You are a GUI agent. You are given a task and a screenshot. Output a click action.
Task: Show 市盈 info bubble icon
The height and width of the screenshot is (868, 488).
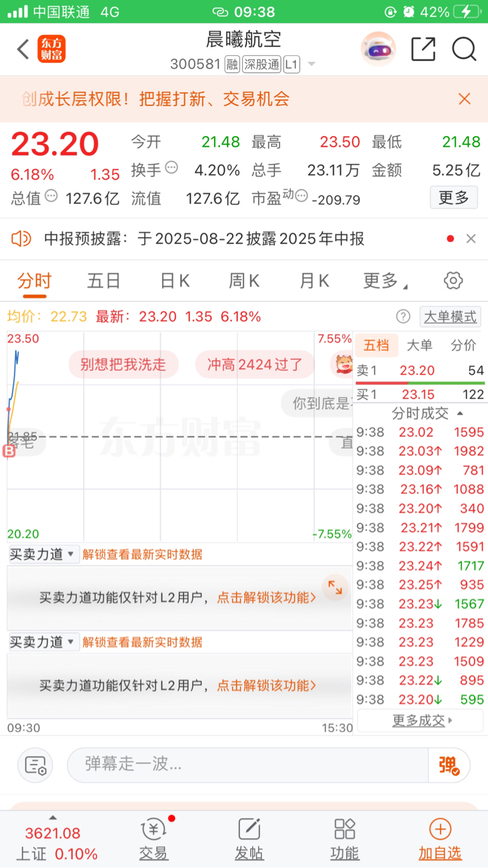click(302, 195)
